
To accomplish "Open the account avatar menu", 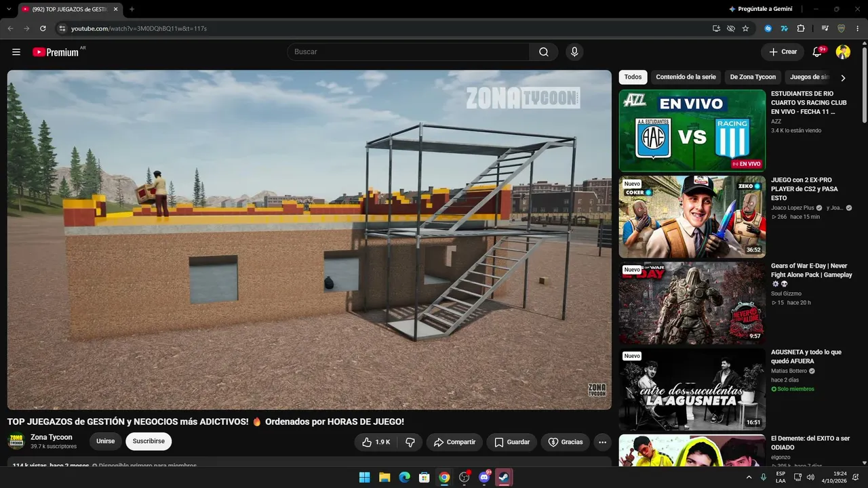I will (x=843, y=52).
